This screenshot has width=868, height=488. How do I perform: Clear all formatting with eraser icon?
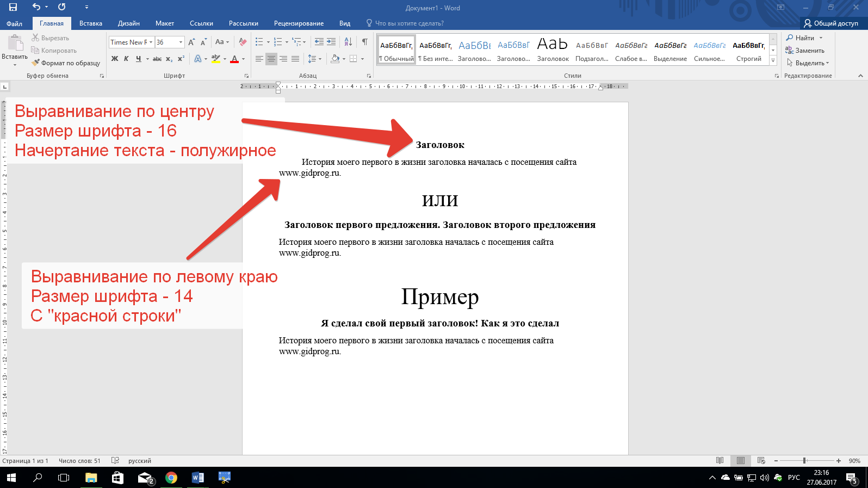[x=243, y=42]
